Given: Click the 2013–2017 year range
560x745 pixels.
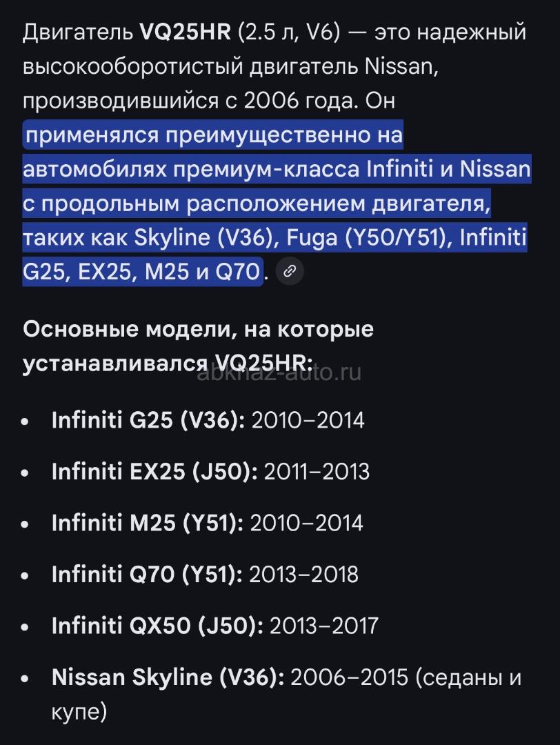Looking at the screenshot, I should click(323, 625).
